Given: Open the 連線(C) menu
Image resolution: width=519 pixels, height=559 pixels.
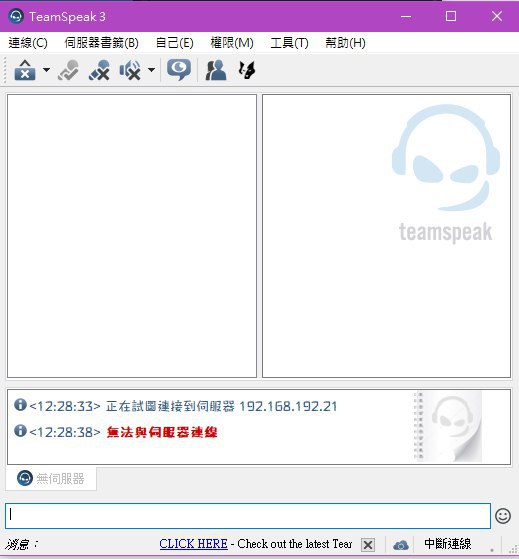Looking at the screenshot, I should coord(28,43).
